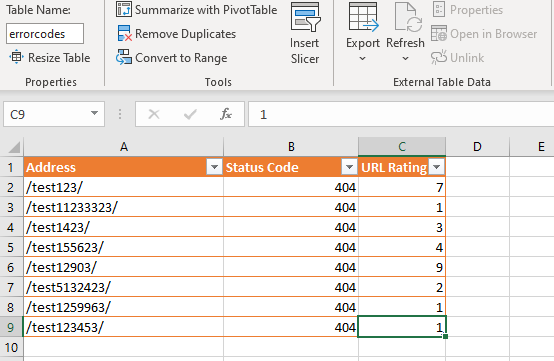Click the Refresh table icon
Screen dimensions: 554x361
click(x=408, y=17)
